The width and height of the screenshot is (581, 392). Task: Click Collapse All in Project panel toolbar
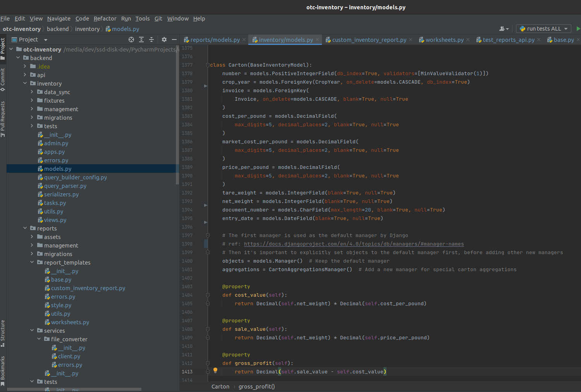click(151, 40)
